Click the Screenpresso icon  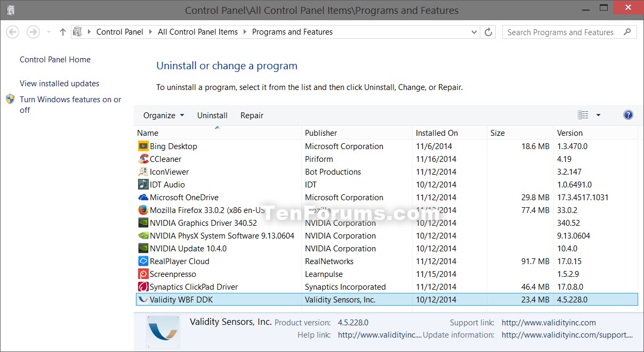pos(143,274)
